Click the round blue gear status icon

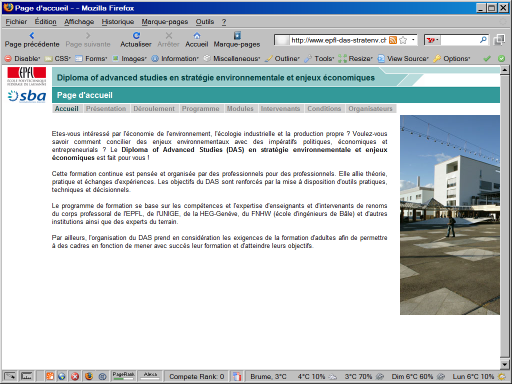tap(102, 377)
